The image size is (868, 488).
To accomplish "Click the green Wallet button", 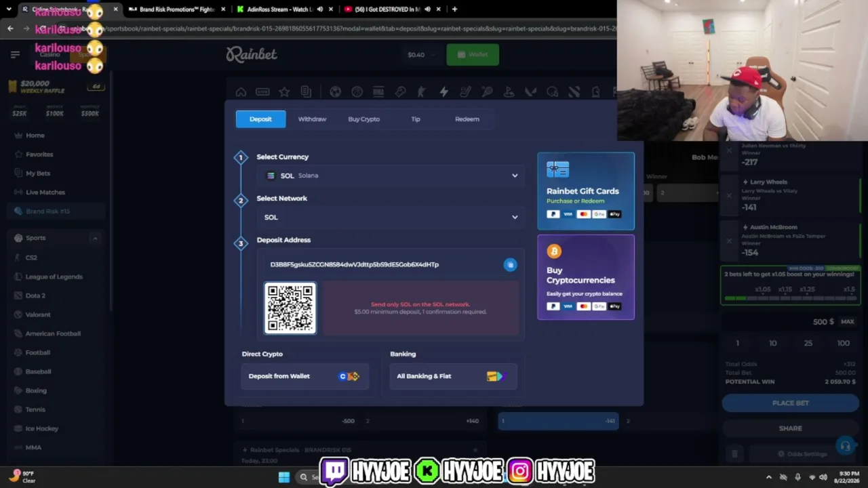I will tap(473, 55).
